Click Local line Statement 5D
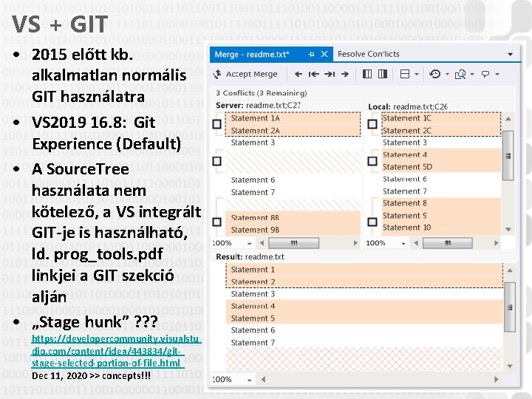Screen dimensions: 532x399 pos(407,167)
